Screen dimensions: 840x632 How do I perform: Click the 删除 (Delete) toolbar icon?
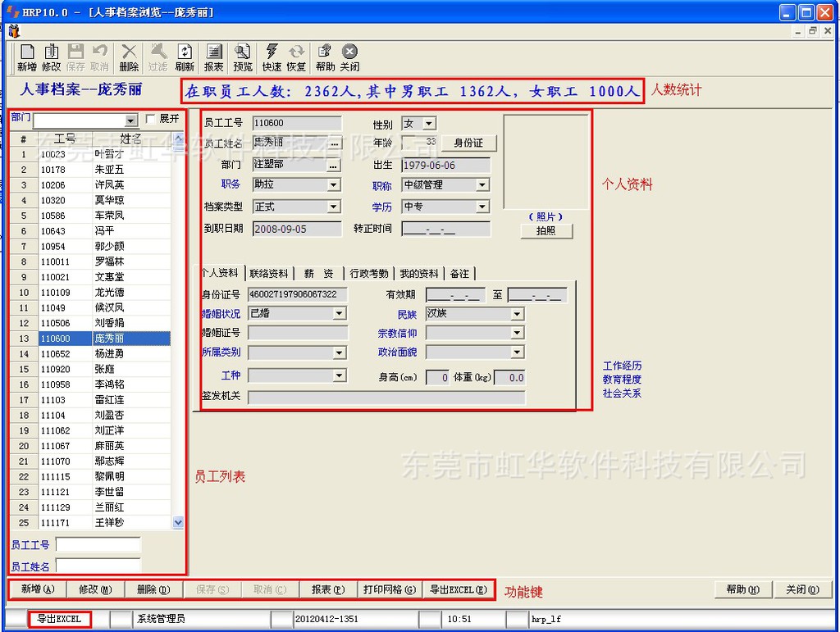coord(129,57)
